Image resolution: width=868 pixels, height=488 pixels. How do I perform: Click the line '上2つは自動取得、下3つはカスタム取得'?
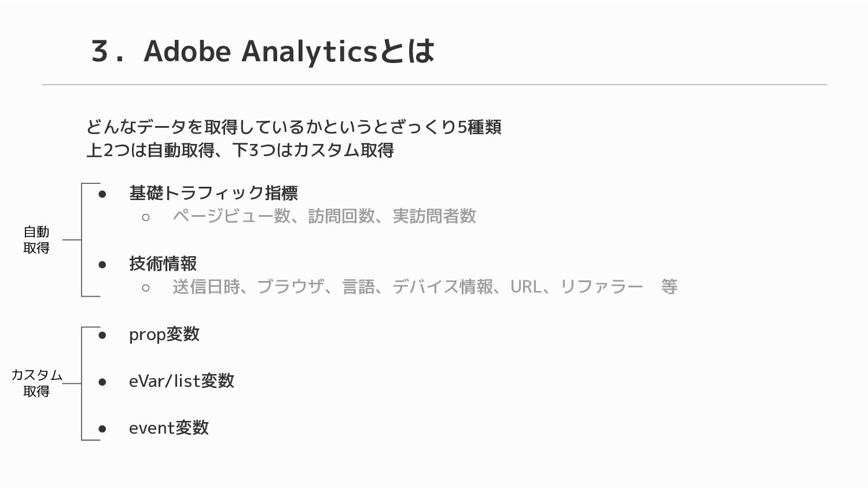[240, 150]
